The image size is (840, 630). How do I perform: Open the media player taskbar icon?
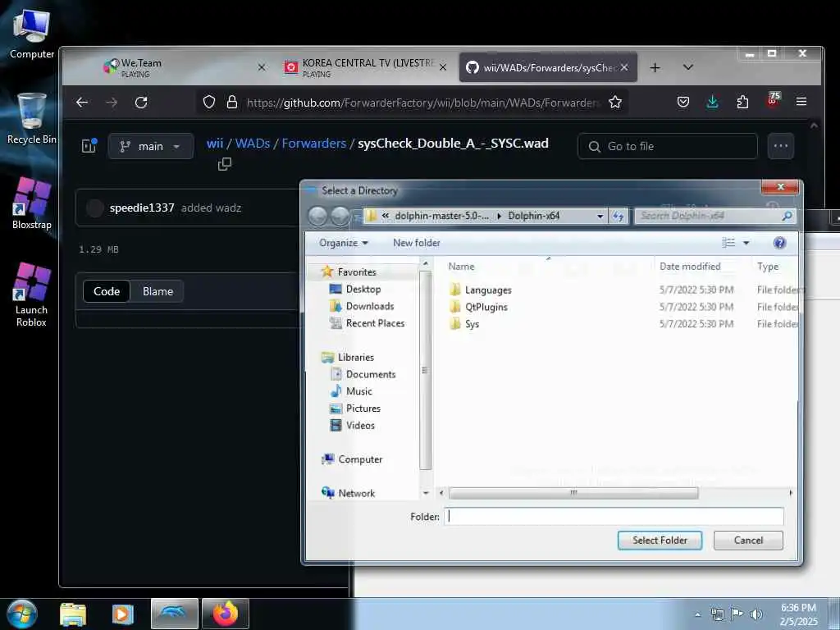(x=123, y=614)
